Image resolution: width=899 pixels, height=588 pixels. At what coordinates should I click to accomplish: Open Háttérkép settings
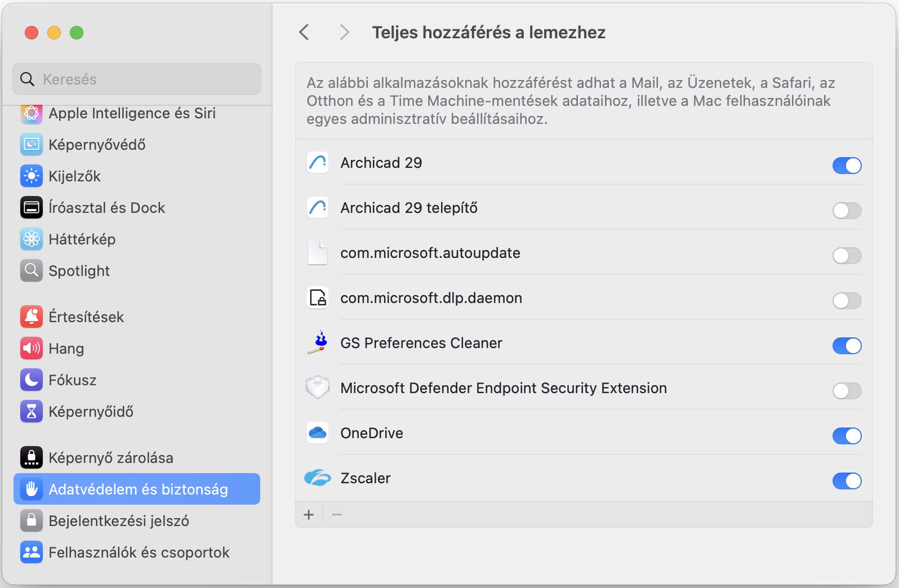[137, 239]
